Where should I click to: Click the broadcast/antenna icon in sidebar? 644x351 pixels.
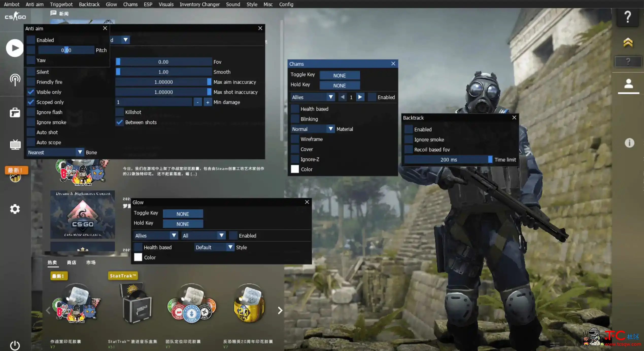(14, 80)
